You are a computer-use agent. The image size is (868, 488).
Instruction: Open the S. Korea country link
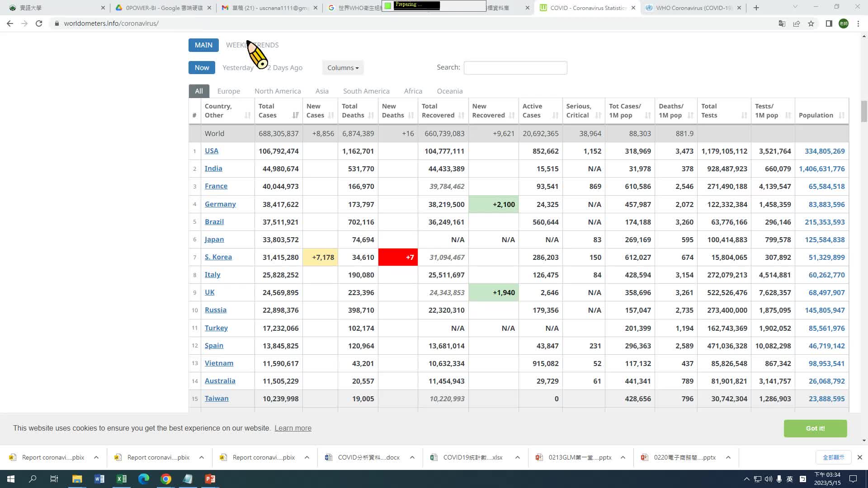point(218,257)
